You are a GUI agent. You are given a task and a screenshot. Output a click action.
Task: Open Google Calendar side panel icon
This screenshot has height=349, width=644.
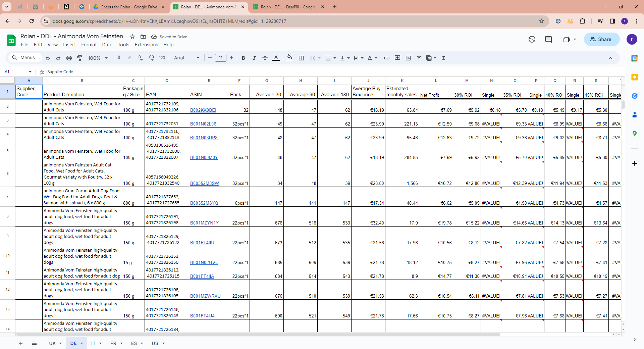pos(634,58)
